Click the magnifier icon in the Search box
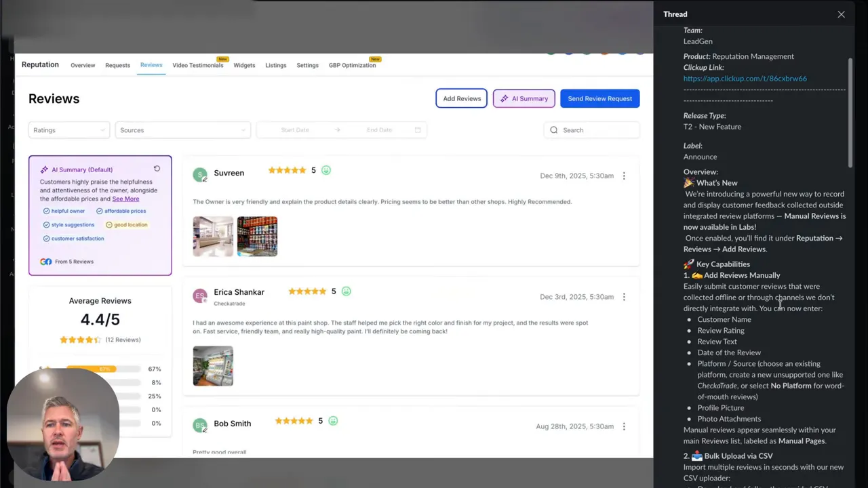 click(x=554, y=130)
